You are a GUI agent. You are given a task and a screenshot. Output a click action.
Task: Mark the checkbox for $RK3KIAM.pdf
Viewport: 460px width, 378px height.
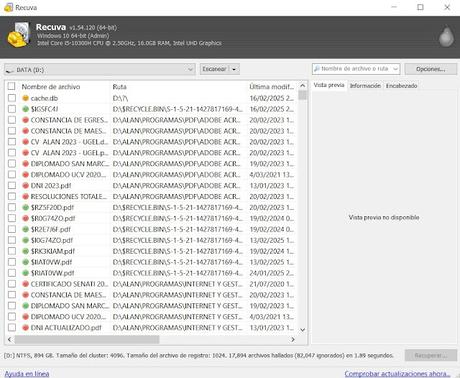[12, 251]
